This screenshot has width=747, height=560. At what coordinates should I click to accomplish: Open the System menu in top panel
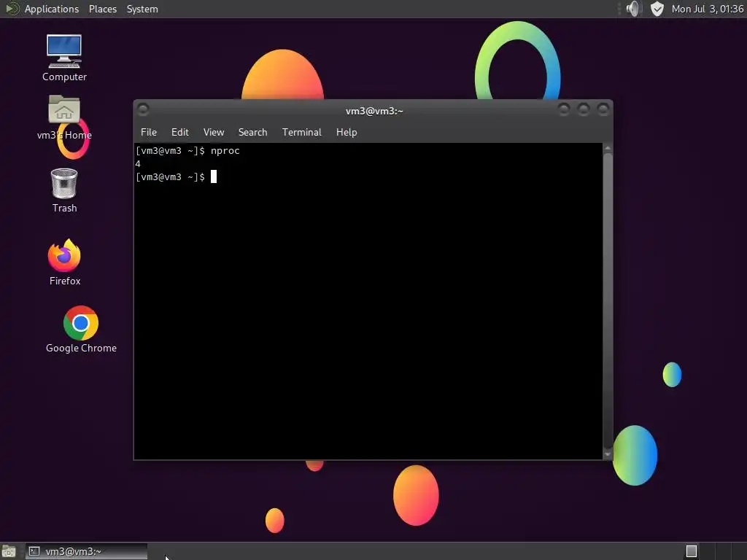click(142, 9)
